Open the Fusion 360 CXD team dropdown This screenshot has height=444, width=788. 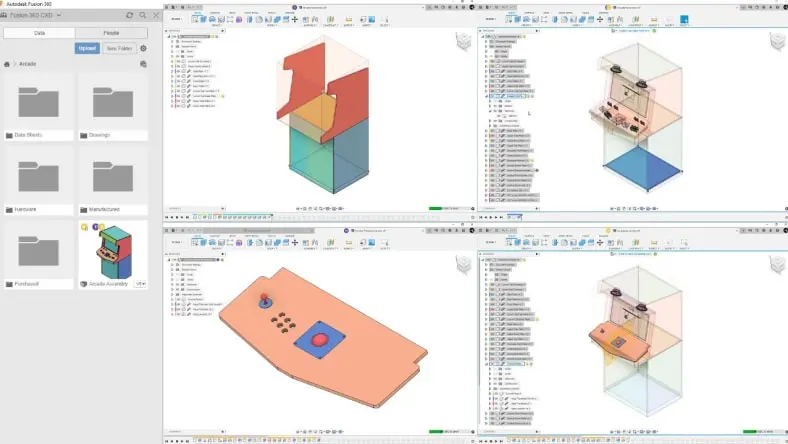(x=59, y=15)
